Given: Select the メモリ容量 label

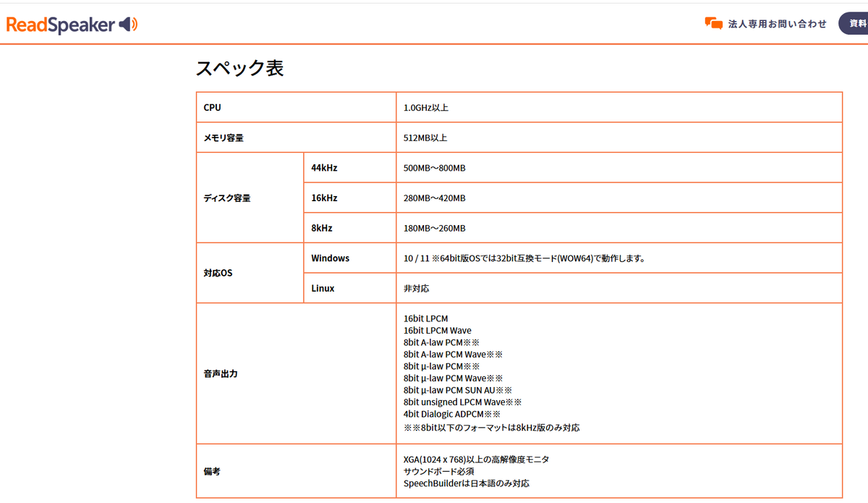Looking at the screenshot, I should coord(224,138).
